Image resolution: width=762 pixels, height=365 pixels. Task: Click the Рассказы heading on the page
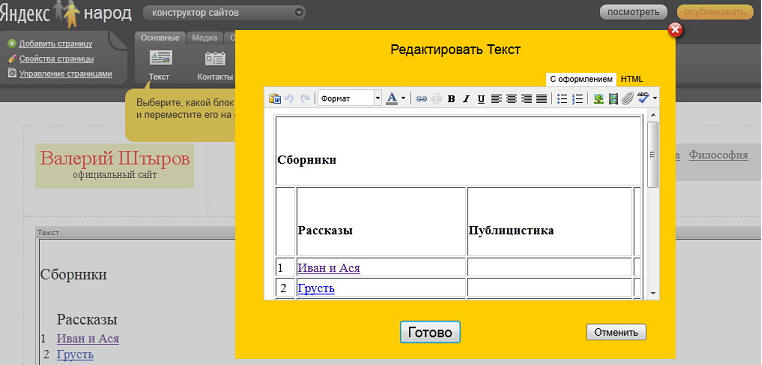(x=87, y=319)
